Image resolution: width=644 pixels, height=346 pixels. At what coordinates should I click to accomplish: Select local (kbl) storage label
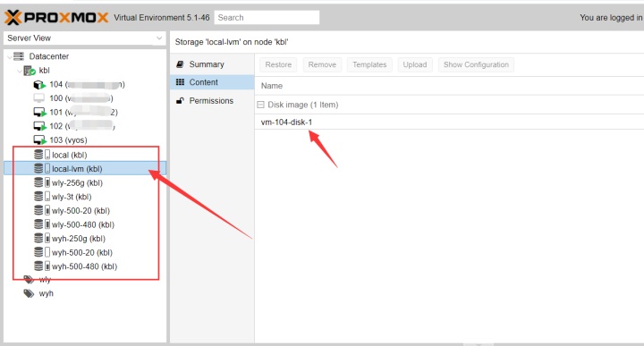(70, 155)
